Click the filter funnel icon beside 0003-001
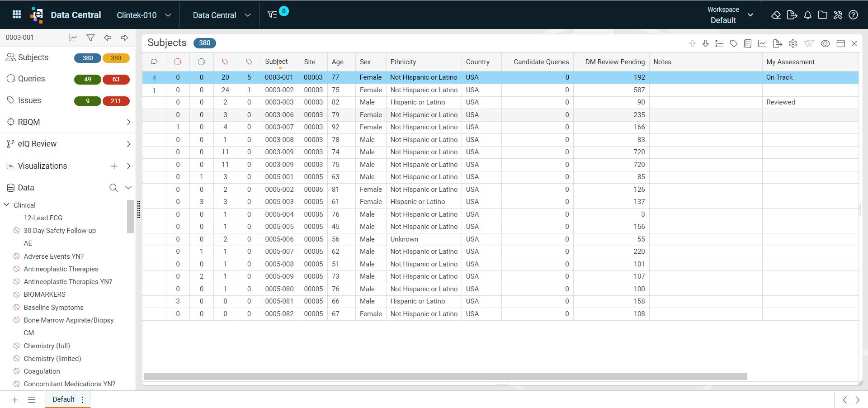Viewport: 868px width, 408px height. coord(90,38)
